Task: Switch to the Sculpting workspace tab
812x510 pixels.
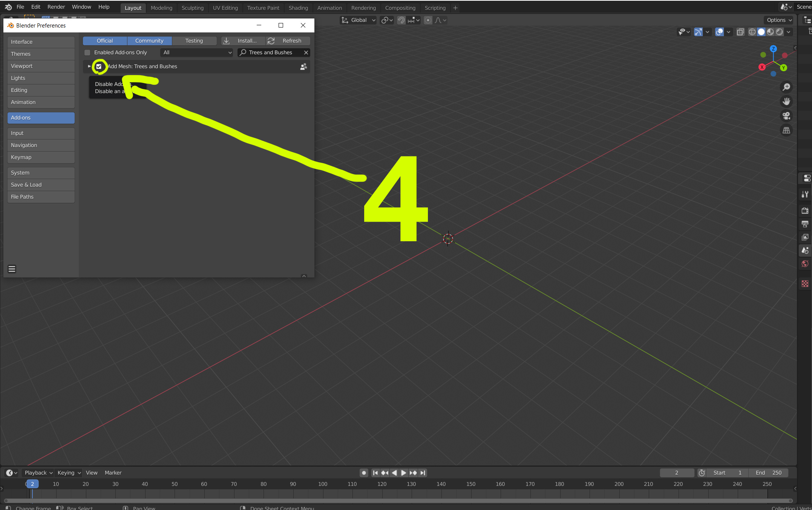Action: tap(192, 8)
